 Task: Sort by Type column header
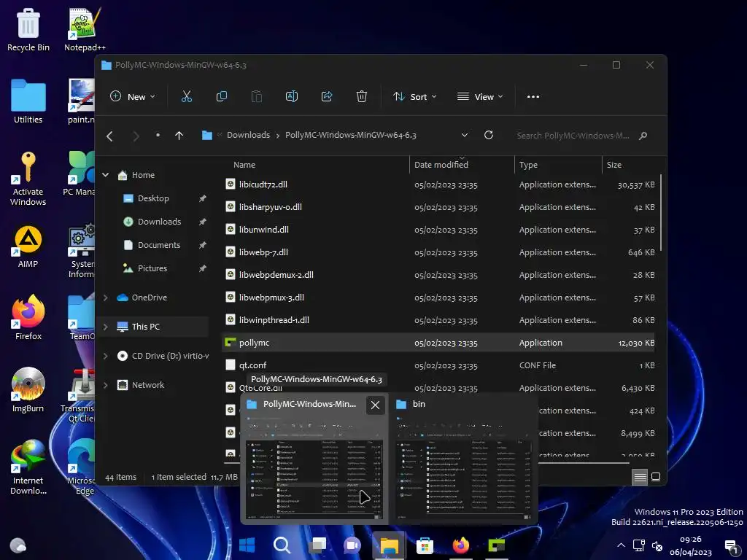tap(528, 165)
